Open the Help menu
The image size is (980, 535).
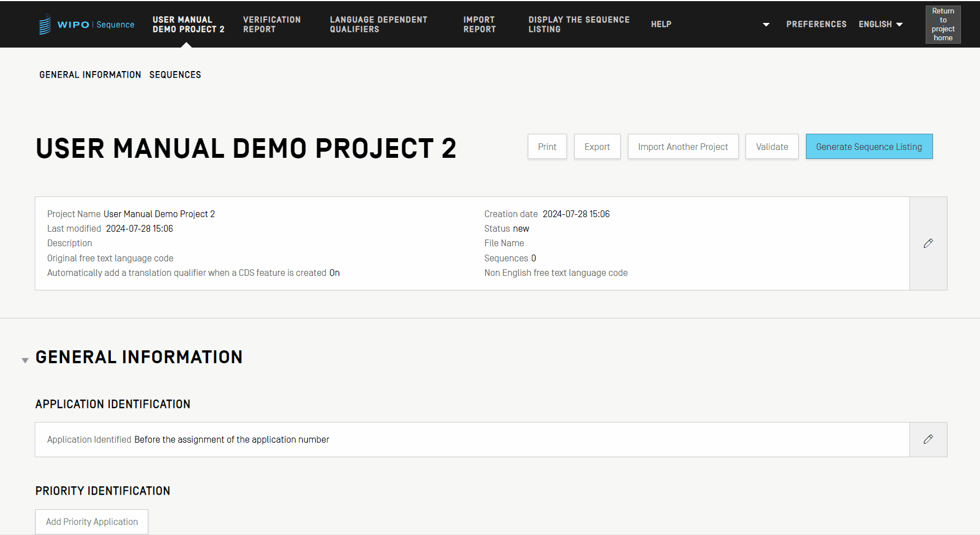click(660, 25)
